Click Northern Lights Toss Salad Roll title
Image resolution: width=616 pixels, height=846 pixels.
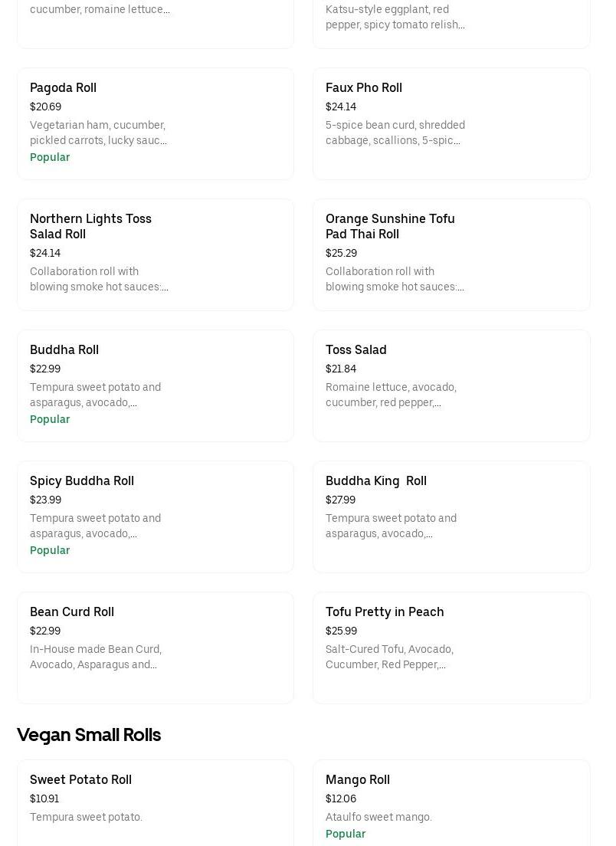point(90,226)
